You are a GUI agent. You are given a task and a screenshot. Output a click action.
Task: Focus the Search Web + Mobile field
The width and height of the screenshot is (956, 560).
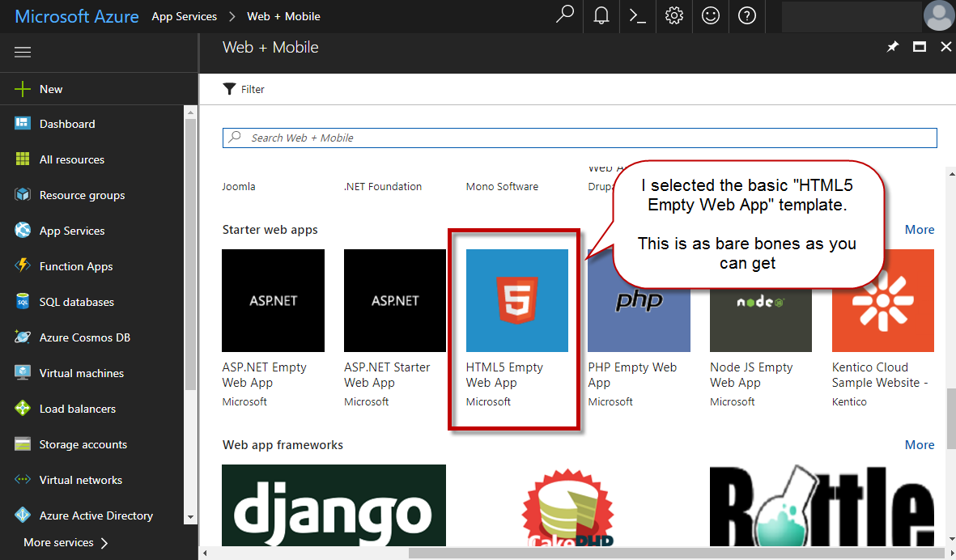[x=580, y=138]
